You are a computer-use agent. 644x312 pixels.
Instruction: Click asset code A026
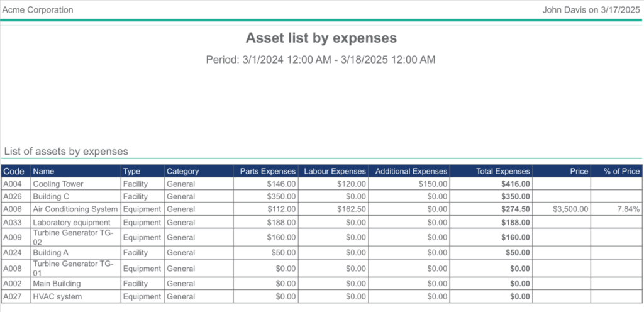(x=13, y=197)
